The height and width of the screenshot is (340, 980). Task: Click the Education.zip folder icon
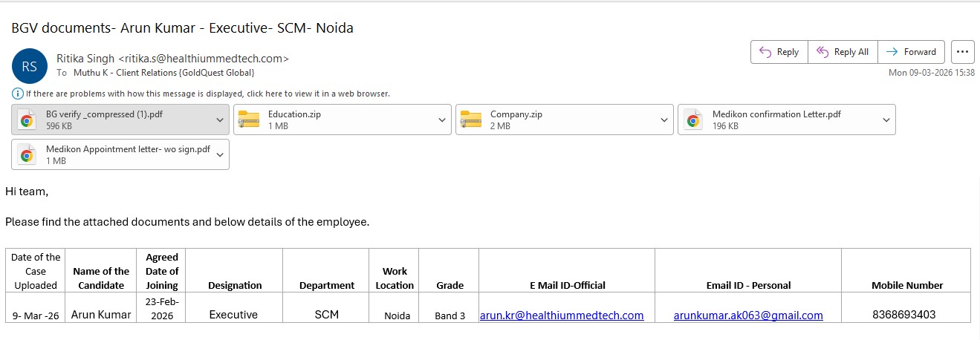pos(248,120)
